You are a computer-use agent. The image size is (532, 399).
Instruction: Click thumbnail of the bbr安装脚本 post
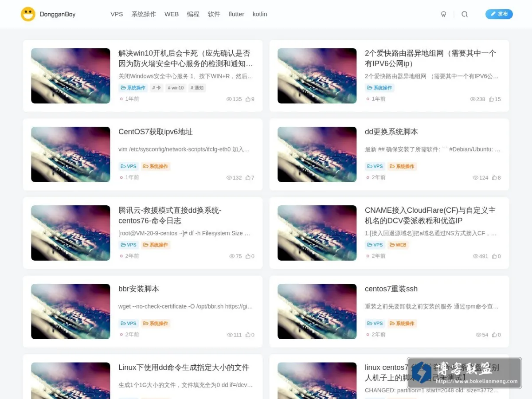point(70,311)
